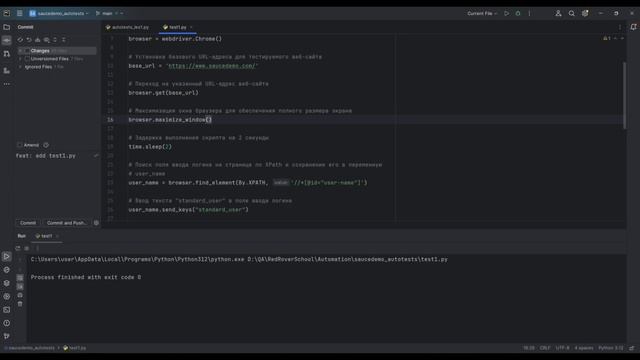
Task: Enable the Amend checkbox
Action: coord(20,145)
